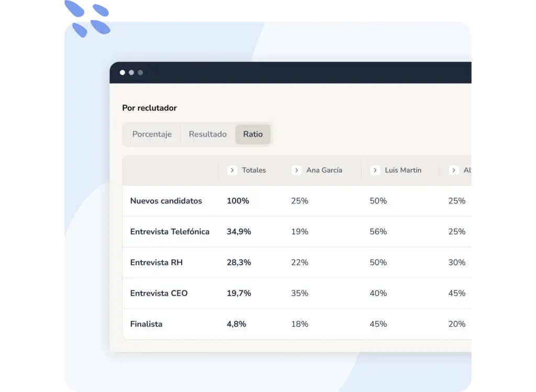Image resolution: width=536 pixels, height=392 pixels.
Task: Click Ana García's 19% value
Action: point(300,232)
